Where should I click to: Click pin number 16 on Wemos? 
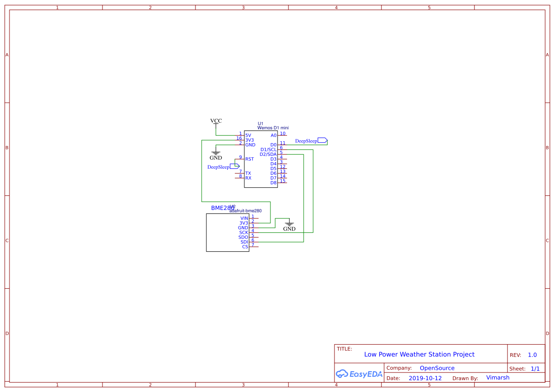(x=239, y=138)
